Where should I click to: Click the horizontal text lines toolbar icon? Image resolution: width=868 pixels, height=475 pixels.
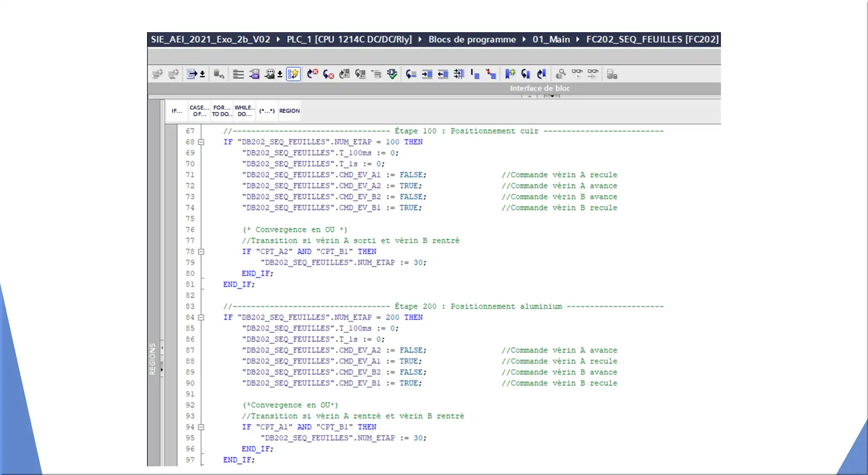pyautogui.click(x=238, y=74)
